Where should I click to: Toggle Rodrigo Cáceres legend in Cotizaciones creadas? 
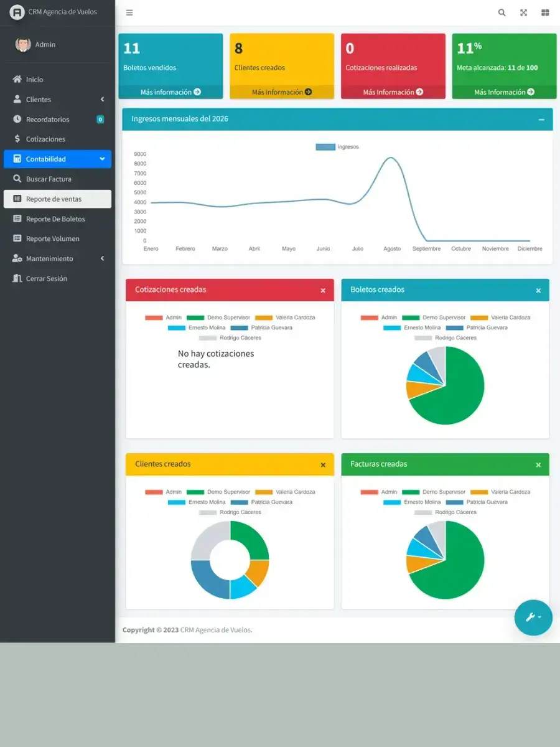pos(230,338)
